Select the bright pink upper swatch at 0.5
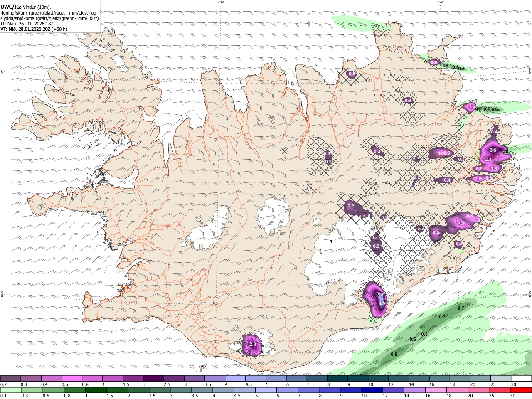The image size is (532, 399). (x=71, y=378)
